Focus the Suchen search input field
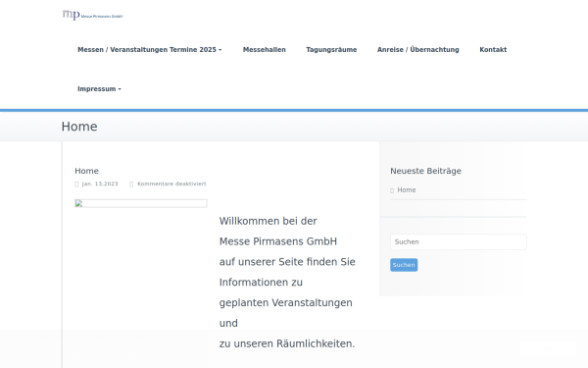Image resolution: width=588 pixels, height=368 pixels. [x=459, y=241]
